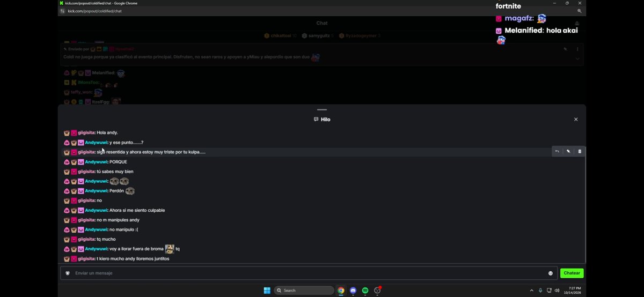
Task: Click the Chat header title
Action: (x=322, y=23)
